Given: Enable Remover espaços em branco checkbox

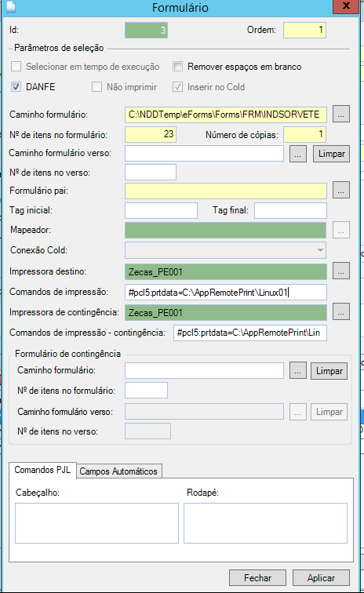Looking at the screenshot, I should click(178, 67).
